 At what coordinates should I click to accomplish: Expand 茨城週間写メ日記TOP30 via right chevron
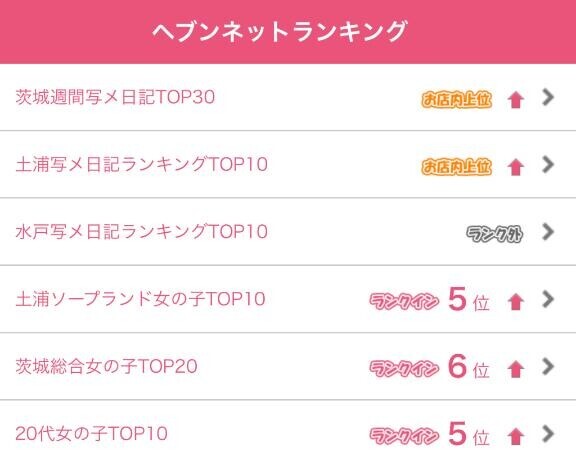pos(548,97)
